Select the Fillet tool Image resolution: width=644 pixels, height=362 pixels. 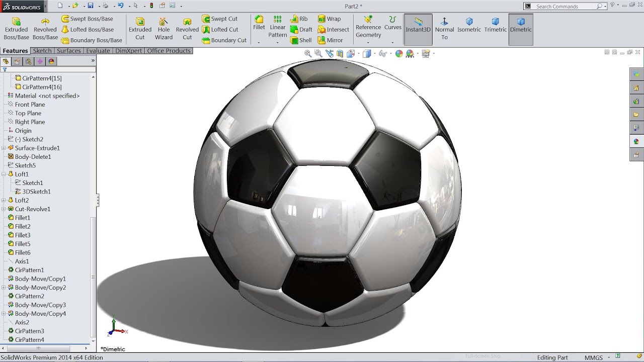(x=259, y=23)
